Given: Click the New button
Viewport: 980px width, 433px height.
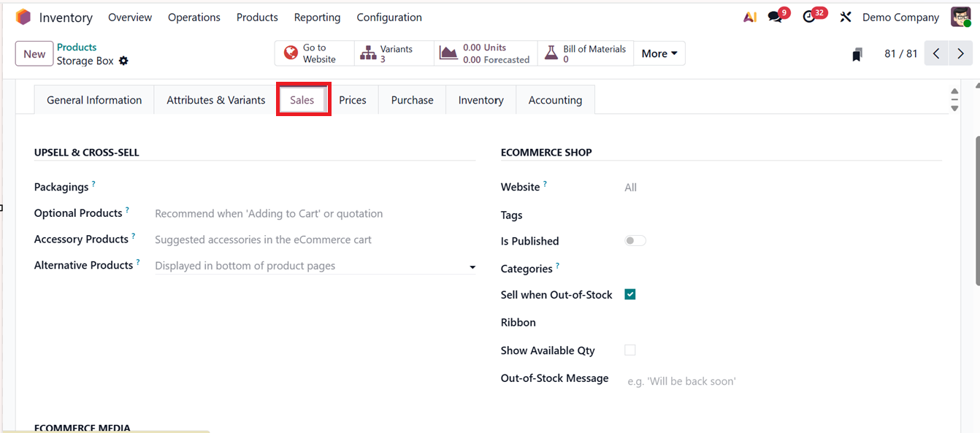Looking at the screenshot, I should click(x=34, y=53).
